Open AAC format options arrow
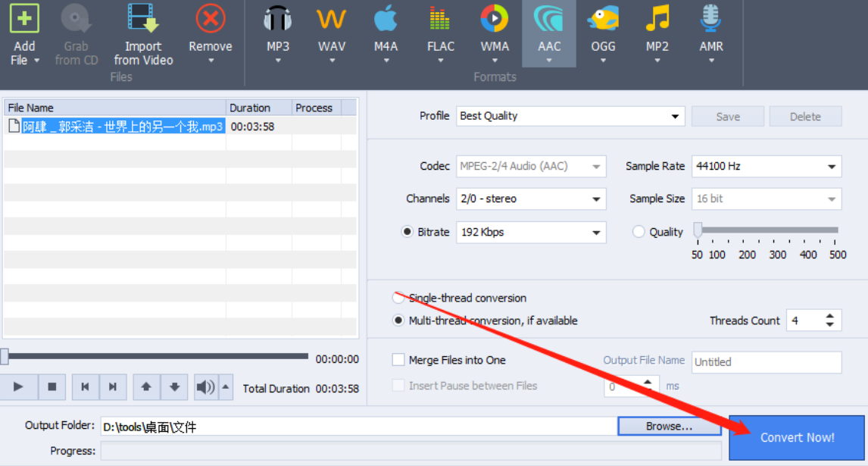Image resolution: width=868 pixels, height=466 pixels. tap(548, 61)
